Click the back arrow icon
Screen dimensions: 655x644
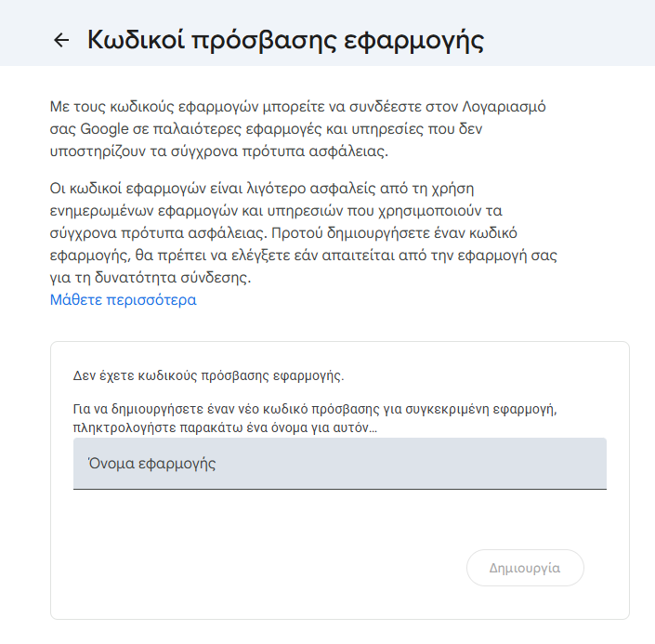[x=61, y=40]
